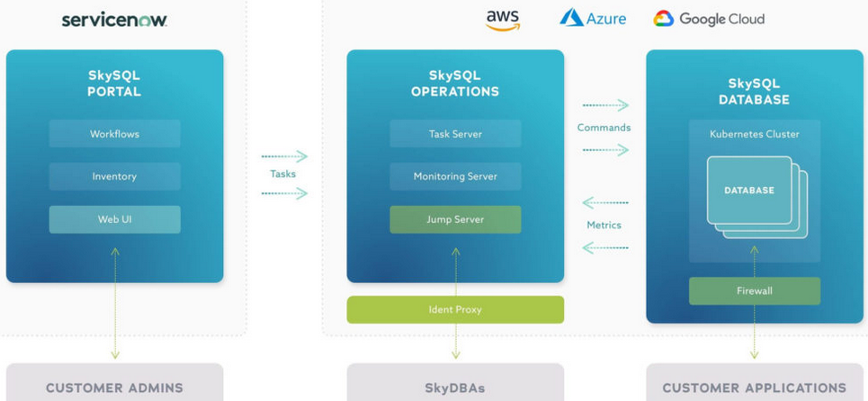868x401 pixels.
Task: Click the AWS logo
Action: pos(503,20)
